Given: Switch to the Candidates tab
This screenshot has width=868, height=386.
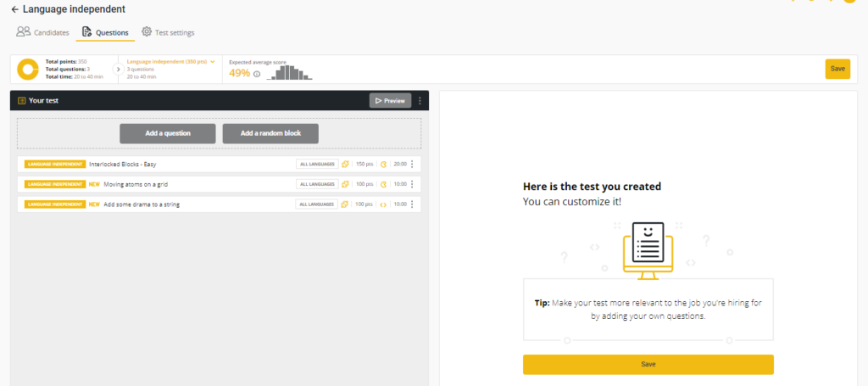Looking at the screenshot, I should 42,32.
